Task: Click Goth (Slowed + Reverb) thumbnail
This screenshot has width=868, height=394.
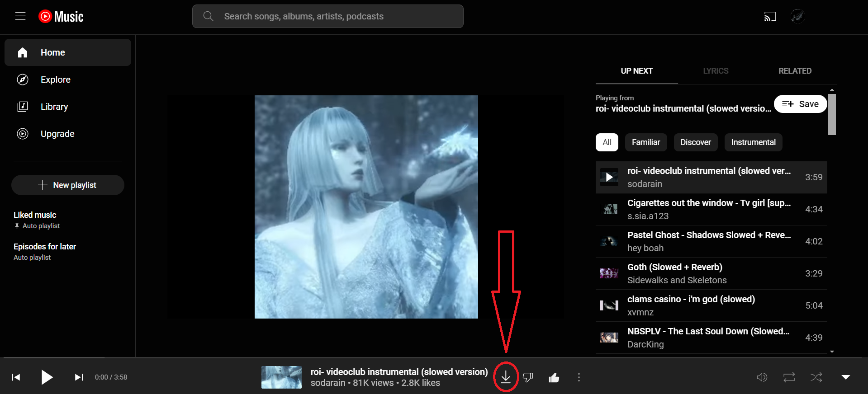Action: (x=609, y=273)
